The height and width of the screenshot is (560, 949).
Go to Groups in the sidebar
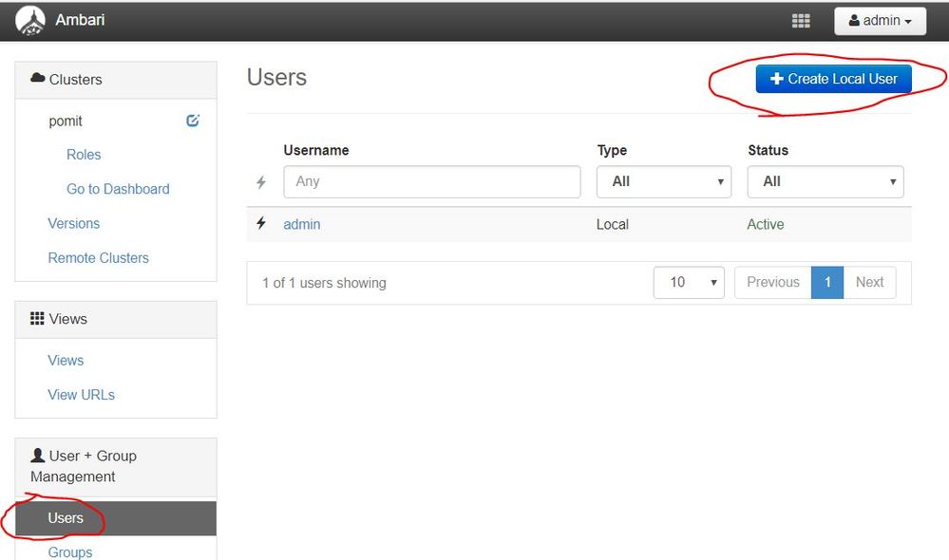pos(70,551)
